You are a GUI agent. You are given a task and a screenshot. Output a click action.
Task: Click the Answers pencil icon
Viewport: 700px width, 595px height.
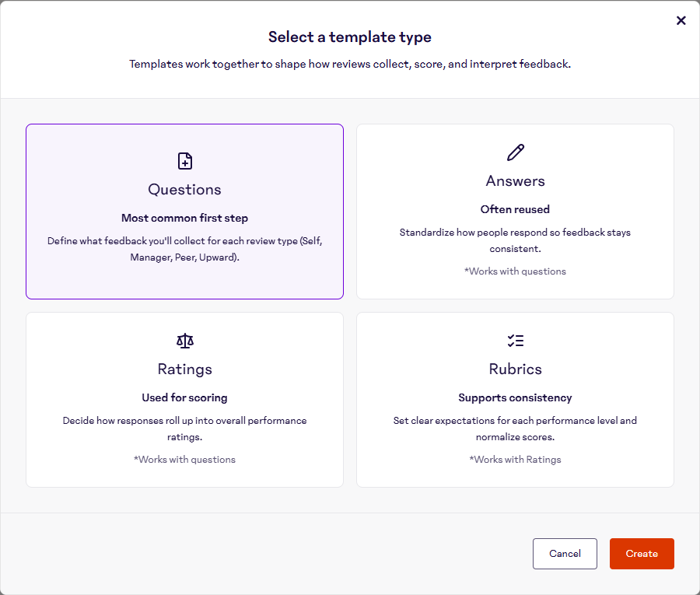515,152
